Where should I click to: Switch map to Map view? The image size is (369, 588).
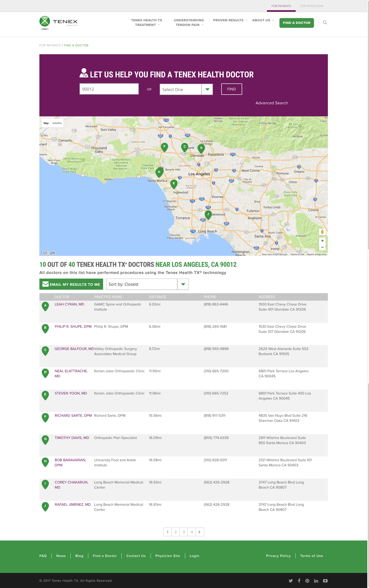[46, 123]
